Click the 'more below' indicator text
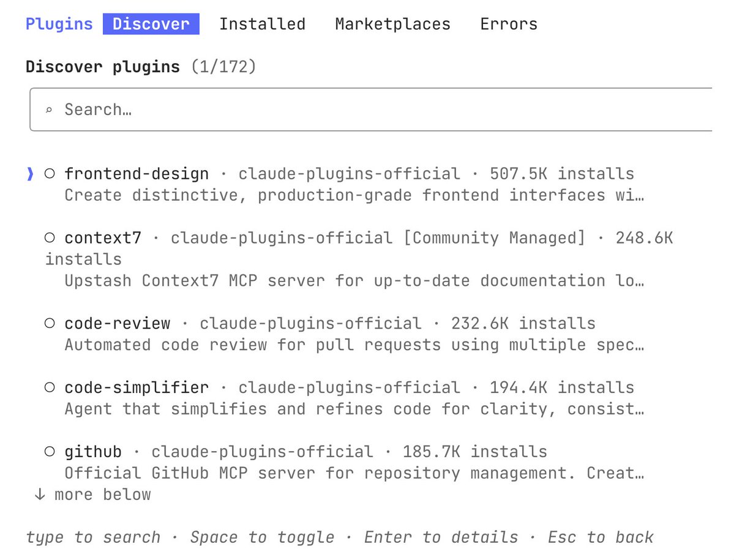This screenshot has height=560, width=734. coord(102,495)
